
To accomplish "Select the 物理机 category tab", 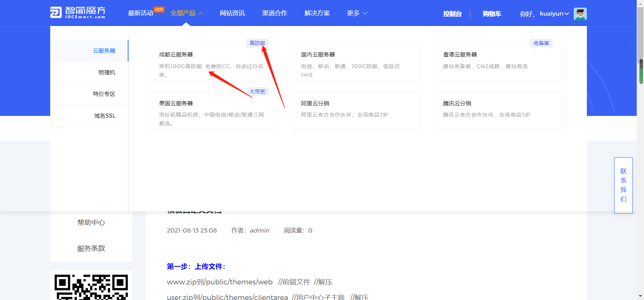I will pyautogui.click(x=107, y=72).
